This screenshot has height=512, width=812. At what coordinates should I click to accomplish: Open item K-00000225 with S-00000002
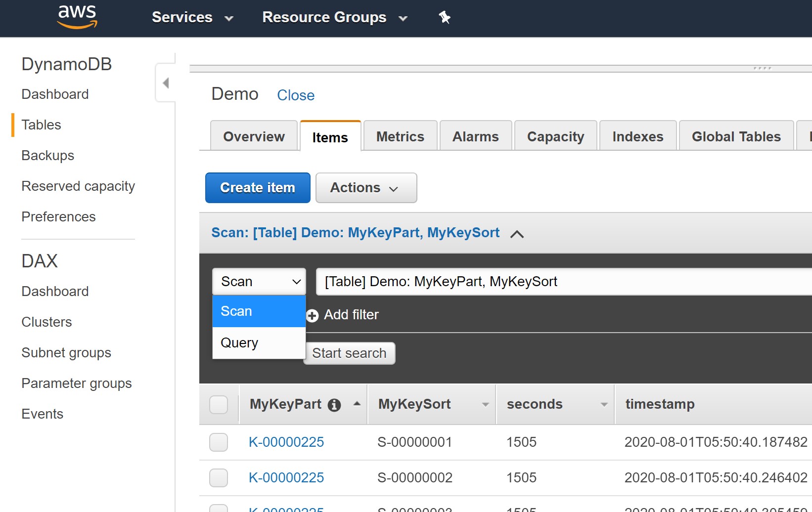coord(286,477)
